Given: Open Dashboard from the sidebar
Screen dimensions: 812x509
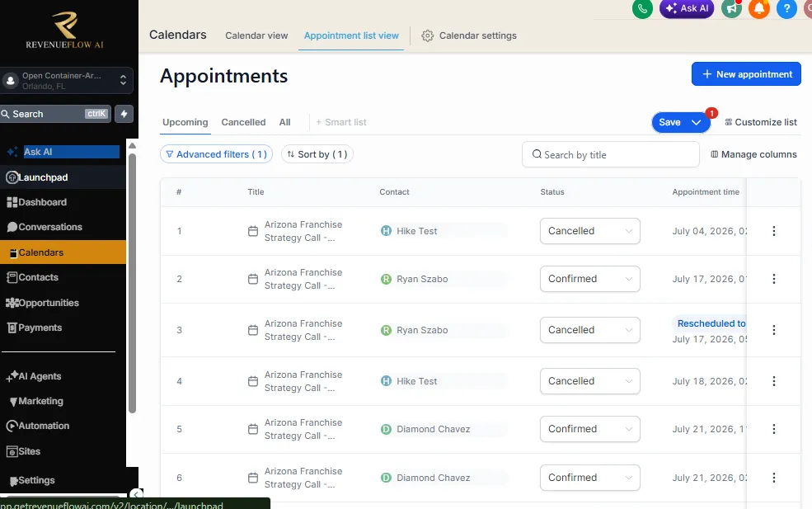Looking at the screenshot, I should pyautogui.click(x=63, y=202).
